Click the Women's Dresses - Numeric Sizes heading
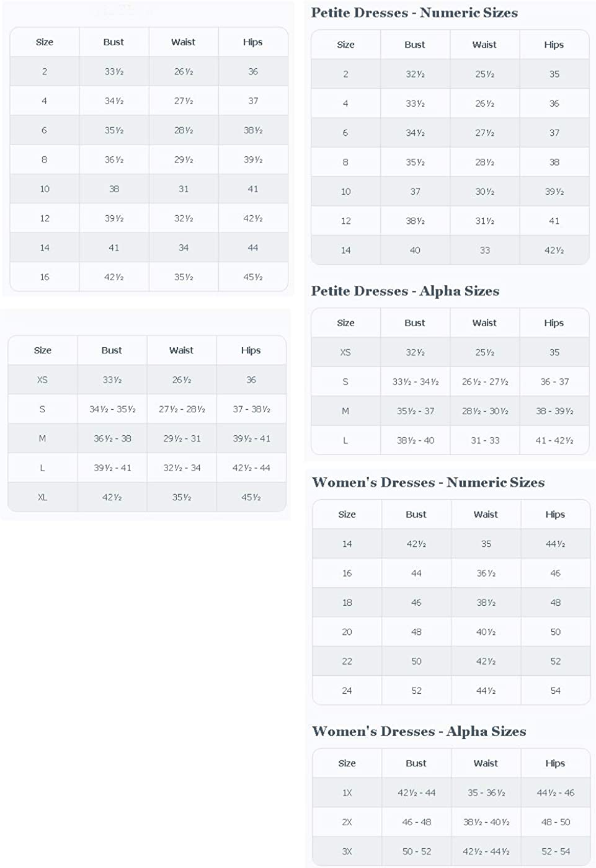This screenshot has width=596, height=868. [x=429, y=483]
